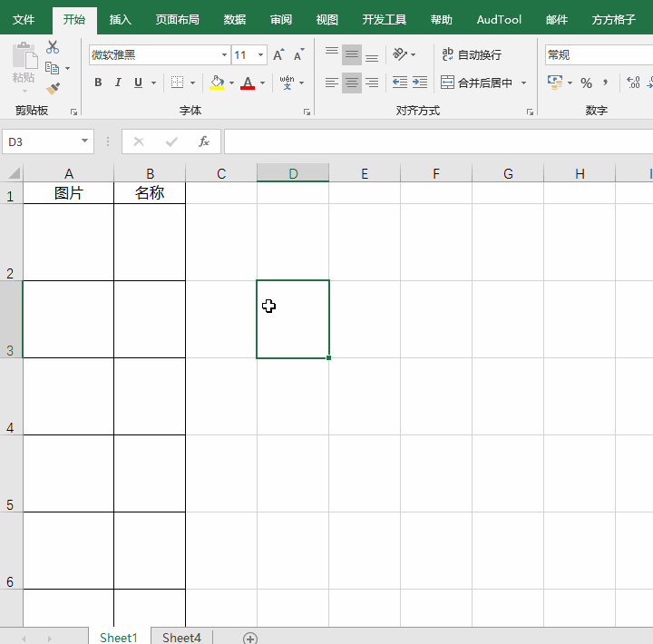
Task: Toggle Underline formatting
Action: point(138,83)
